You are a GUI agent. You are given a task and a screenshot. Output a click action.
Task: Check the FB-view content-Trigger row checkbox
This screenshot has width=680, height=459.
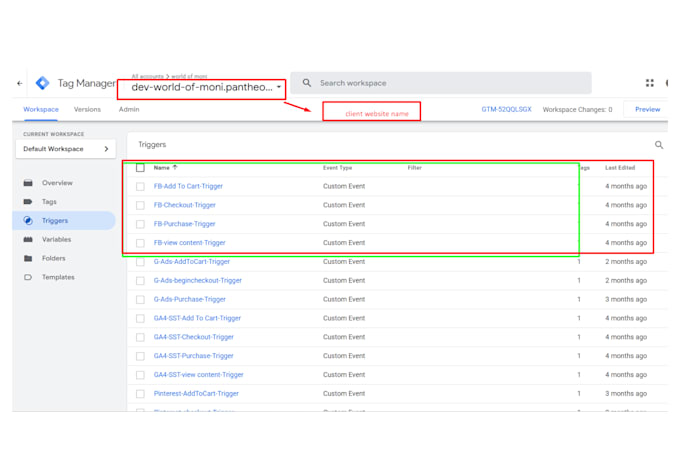[x=140, y=243]
